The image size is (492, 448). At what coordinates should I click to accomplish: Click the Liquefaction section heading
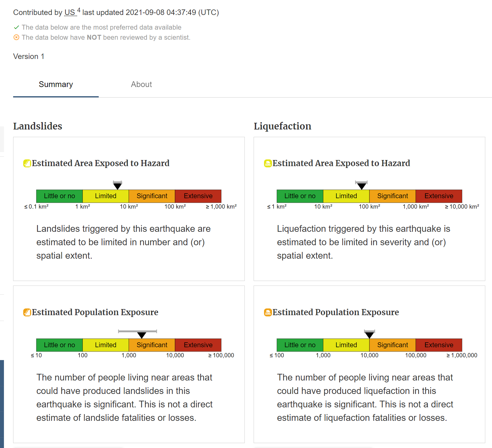[x=282, y=126]
